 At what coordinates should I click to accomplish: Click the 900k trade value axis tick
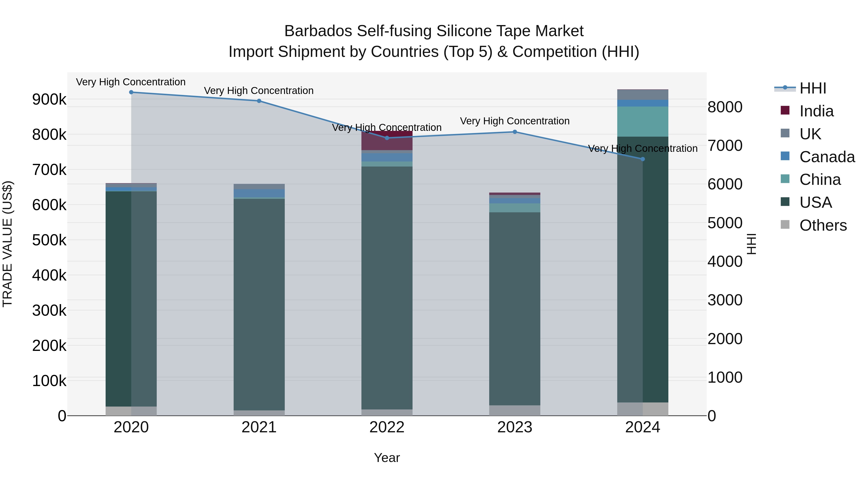49,99
